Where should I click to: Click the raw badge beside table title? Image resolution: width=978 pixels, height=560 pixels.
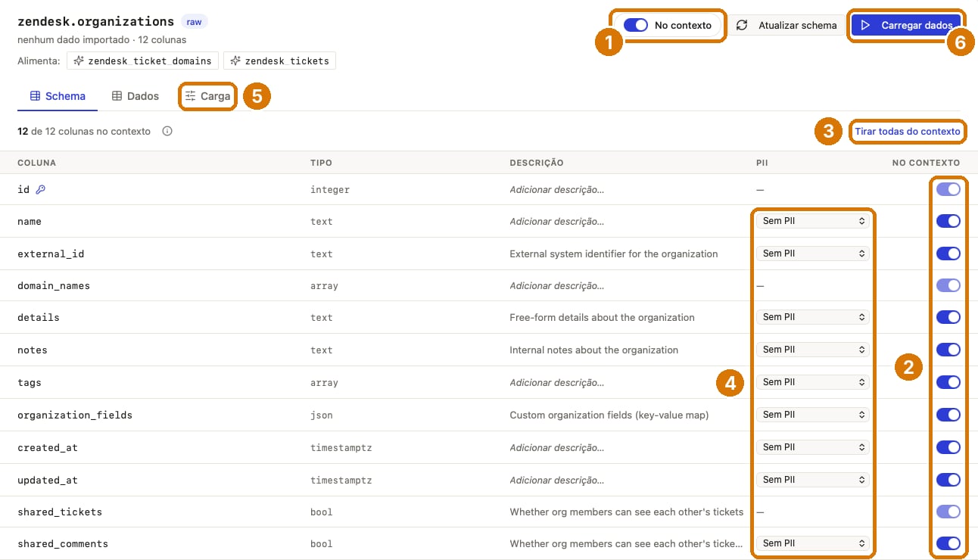click(x=195, y=22)
